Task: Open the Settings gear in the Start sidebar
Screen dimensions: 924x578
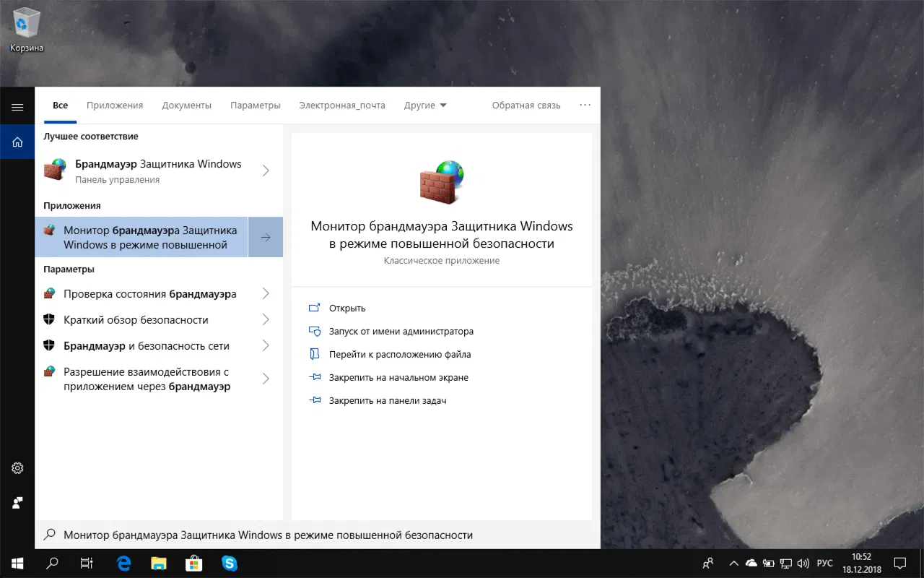Action: (x=17, y=468)
